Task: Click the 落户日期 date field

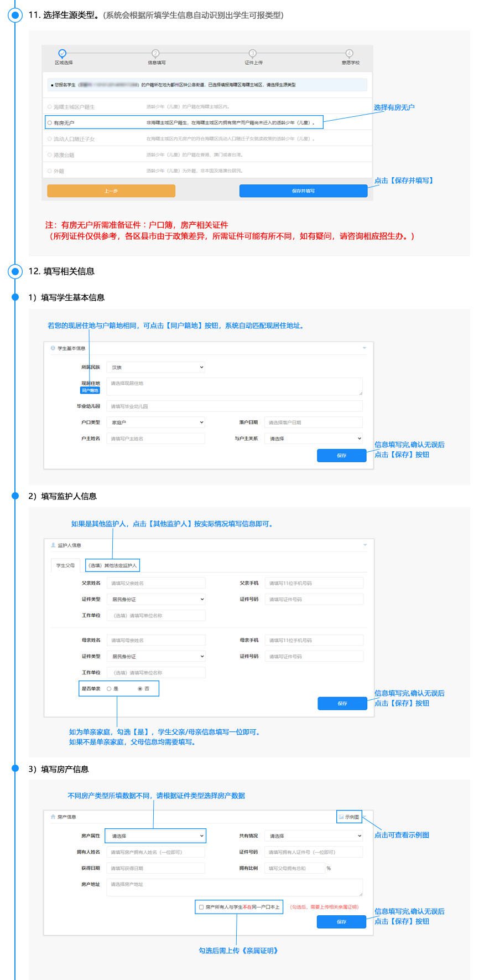Action: coord(314,422)
